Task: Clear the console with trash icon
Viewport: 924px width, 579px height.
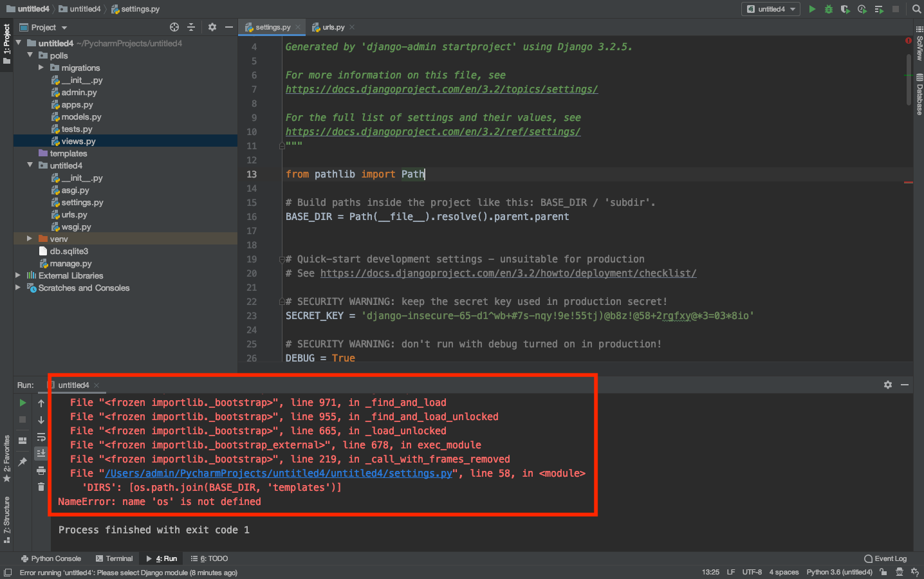Action: [41, 487]
